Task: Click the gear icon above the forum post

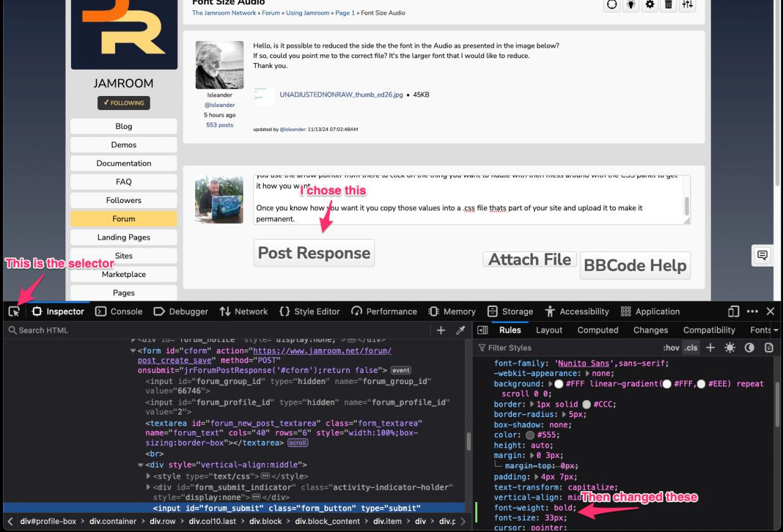Action: [x=650, y=5]
